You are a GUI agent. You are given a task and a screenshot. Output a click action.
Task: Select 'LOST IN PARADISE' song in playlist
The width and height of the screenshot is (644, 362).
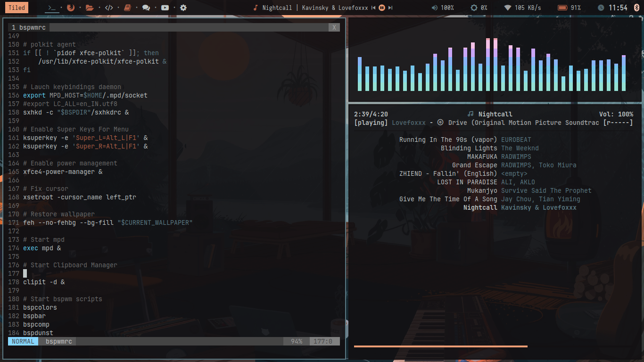[467, 182]
